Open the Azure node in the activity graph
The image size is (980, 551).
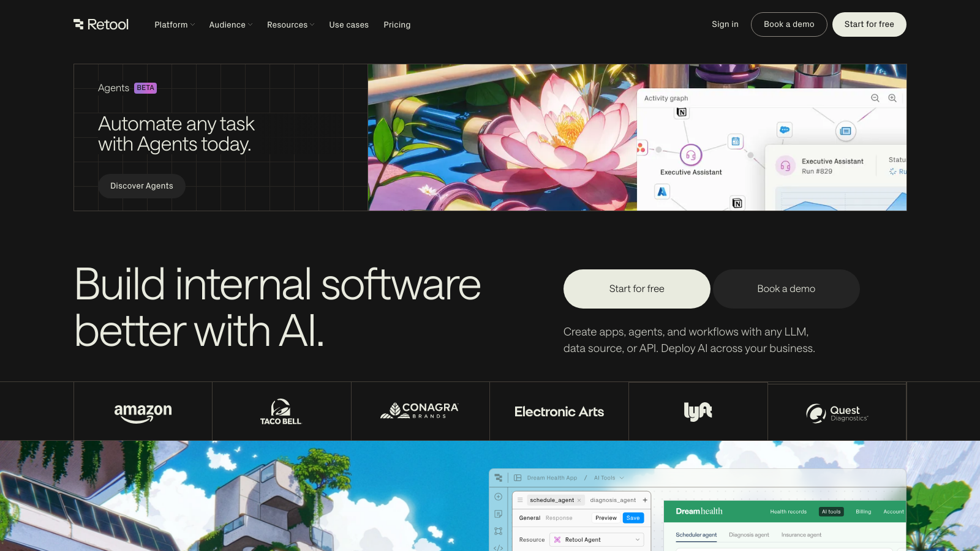click(x=662, y=192)
